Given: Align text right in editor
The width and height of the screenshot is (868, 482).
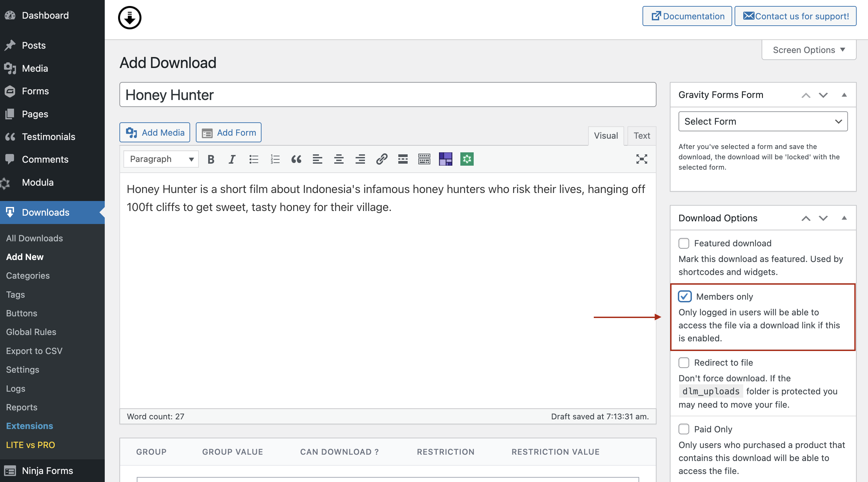Looking at the screenshot, I should (x=360, y=159).
